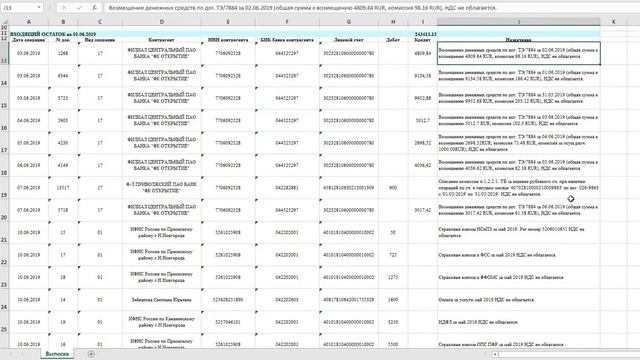640x360 pixels.
Task: Click the ИНН контрагента header cell
Action: tap(228, 40)
